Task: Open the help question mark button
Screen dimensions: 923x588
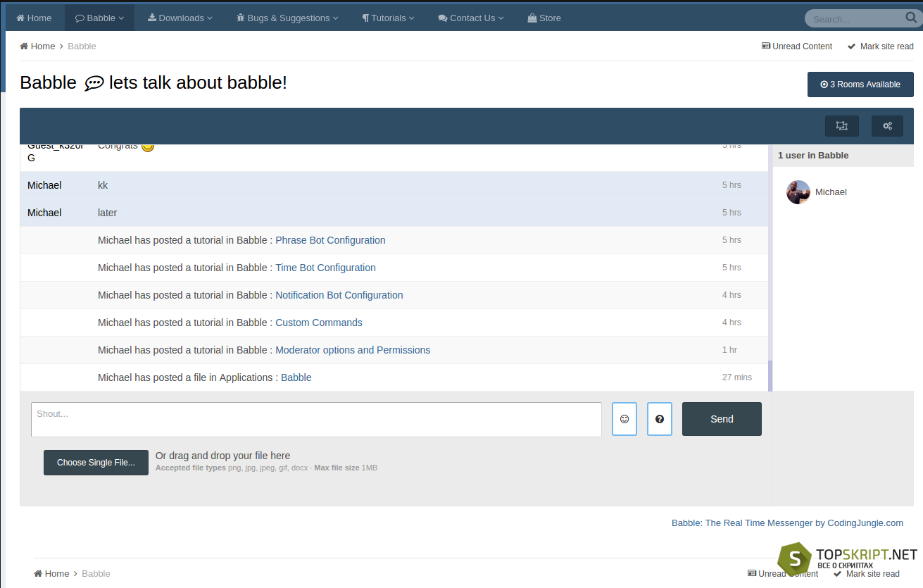Action: 660,419
